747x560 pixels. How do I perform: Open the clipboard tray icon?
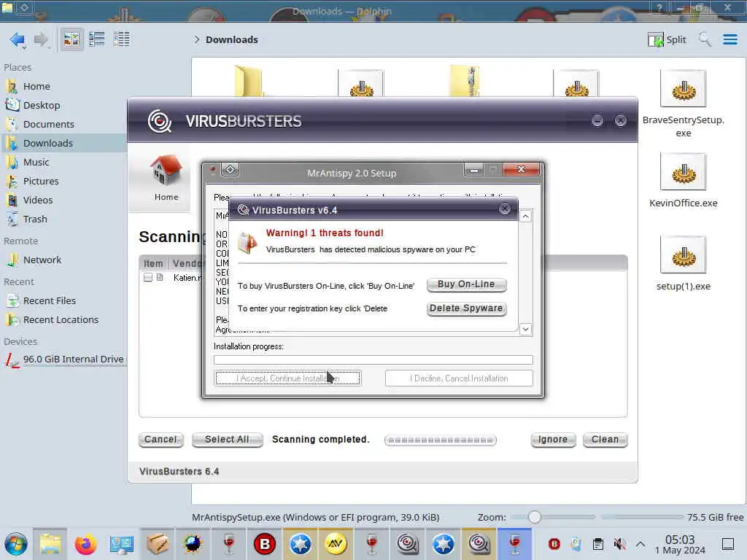pos(598,544)
